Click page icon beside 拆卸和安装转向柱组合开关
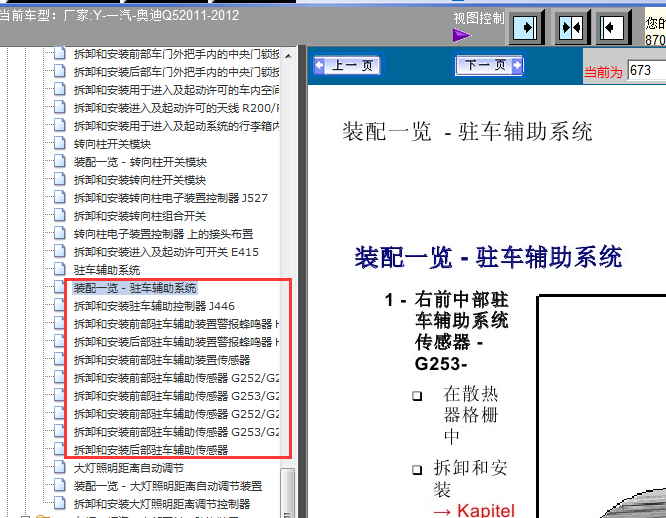The height and width of the screenshot is (518, 666). 59,216
